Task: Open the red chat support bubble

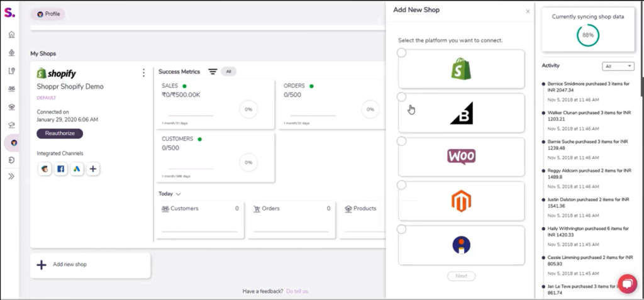Action: [x=626, y=283]
